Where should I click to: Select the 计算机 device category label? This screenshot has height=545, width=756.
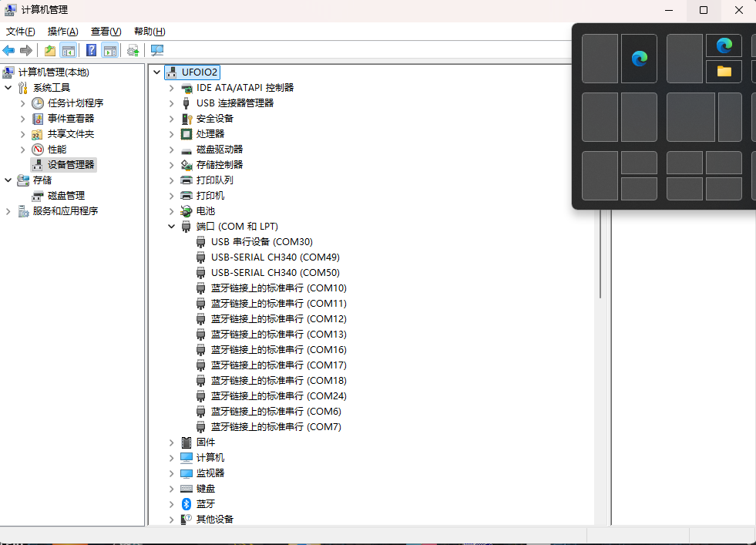coord(210,458)
